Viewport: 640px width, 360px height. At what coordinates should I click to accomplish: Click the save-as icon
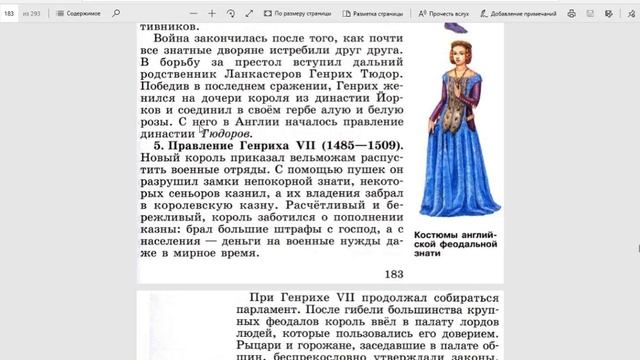[609, 13]
